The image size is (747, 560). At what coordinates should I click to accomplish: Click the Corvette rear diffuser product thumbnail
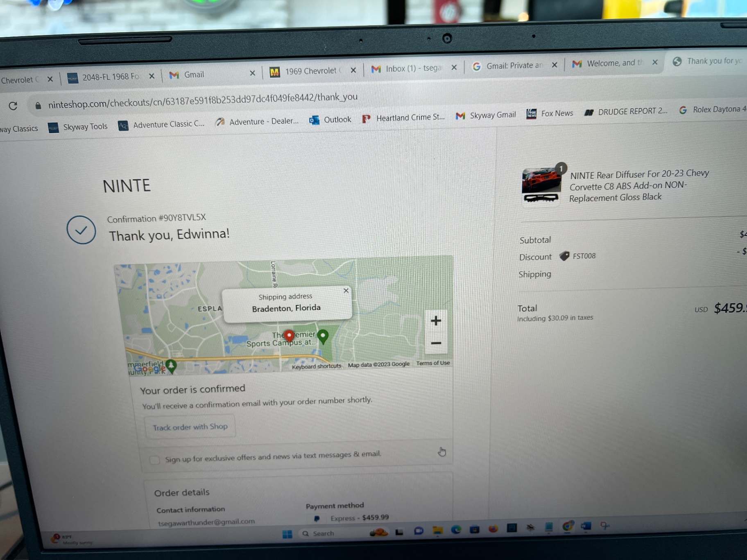[x=541, y=185]
